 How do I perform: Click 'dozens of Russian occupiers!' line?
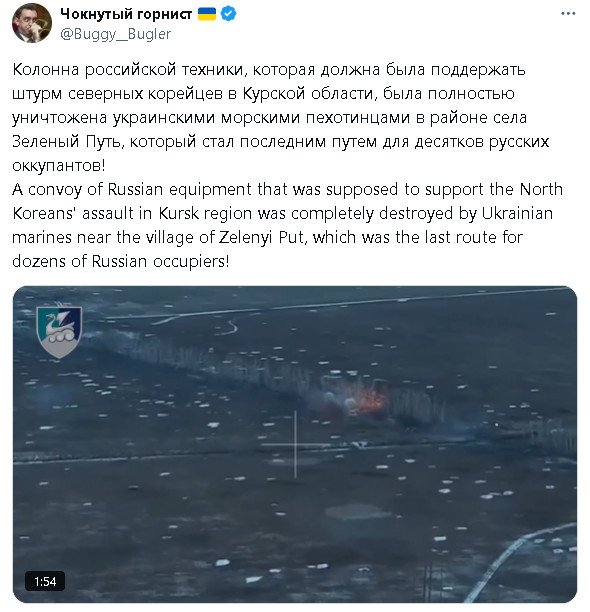coord(121,262)
